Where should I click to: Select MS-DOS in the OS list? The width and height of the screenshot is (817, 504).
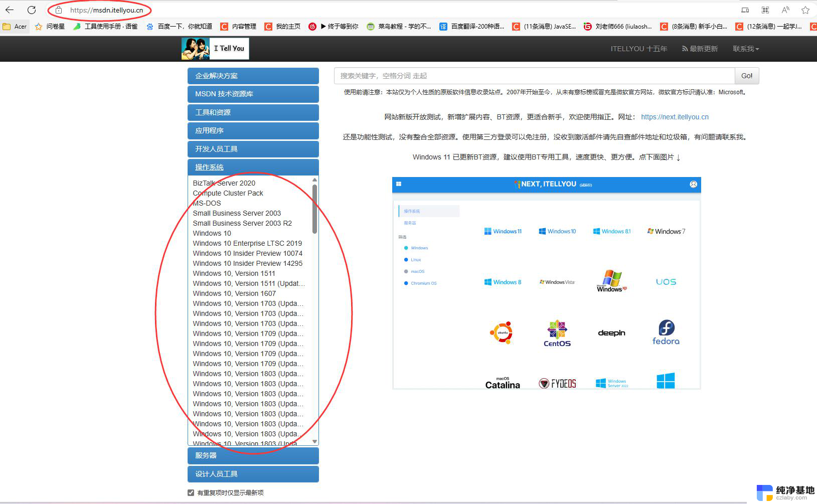tap(207, 203)
